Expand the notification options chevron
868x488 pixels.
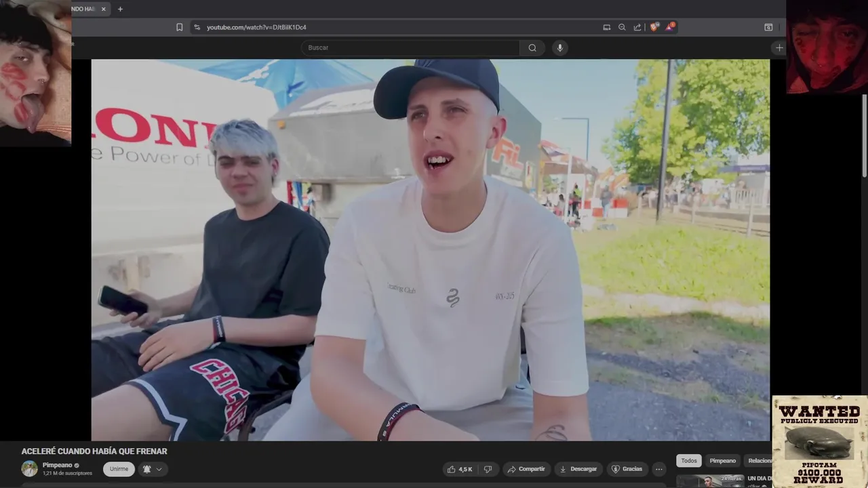click(x=159, y=469)
